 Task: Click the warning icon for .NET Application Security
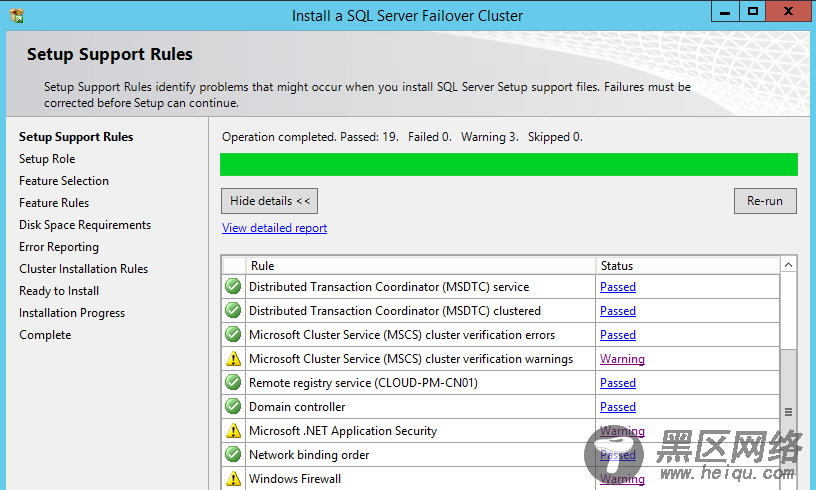pos(233,430)
